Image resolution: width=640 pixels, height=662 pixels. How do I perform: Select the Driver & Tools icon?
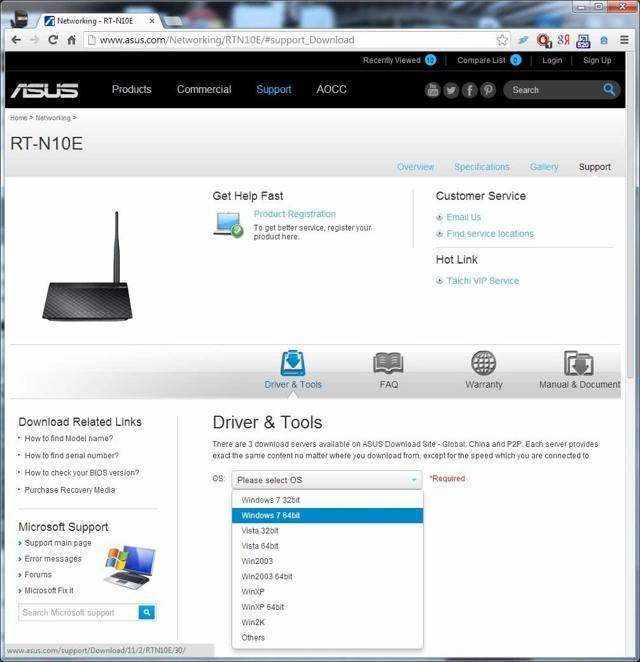click(x=293, y=362)
